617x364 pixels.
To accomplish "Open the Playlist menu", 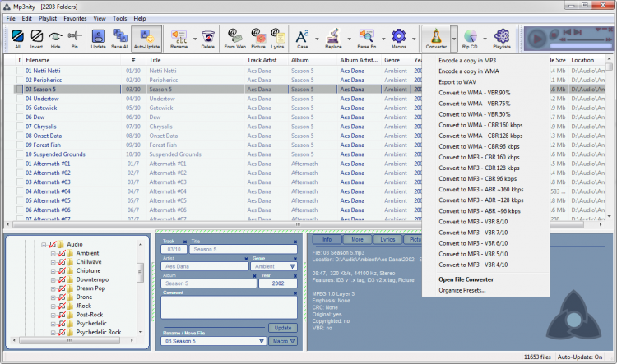I will (x=48, y=18).
